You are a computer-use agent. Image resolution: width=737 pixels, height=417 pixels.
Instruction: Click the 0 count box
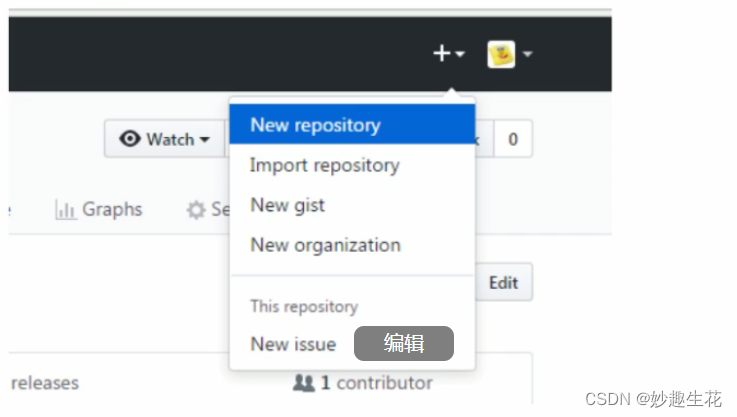(513, 140)
